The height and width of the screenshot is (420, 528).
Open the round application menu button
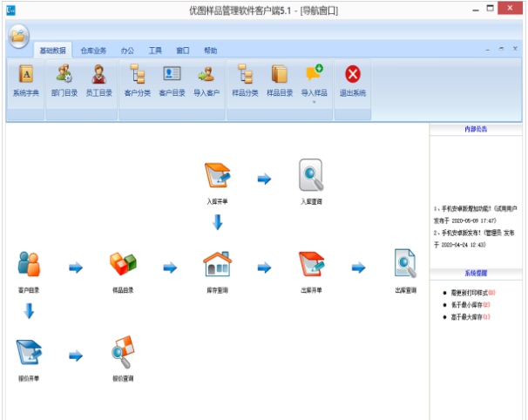(18, 36)
